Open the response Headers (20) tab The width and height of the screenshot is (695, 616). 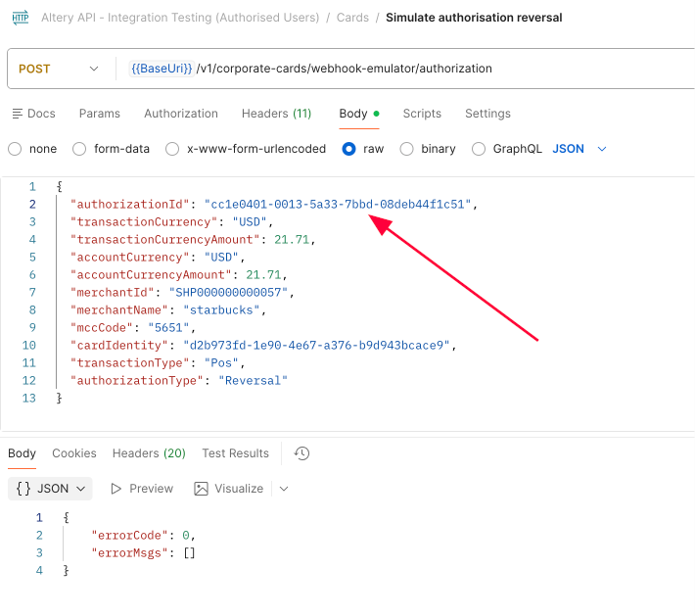(x=149, y=453)
